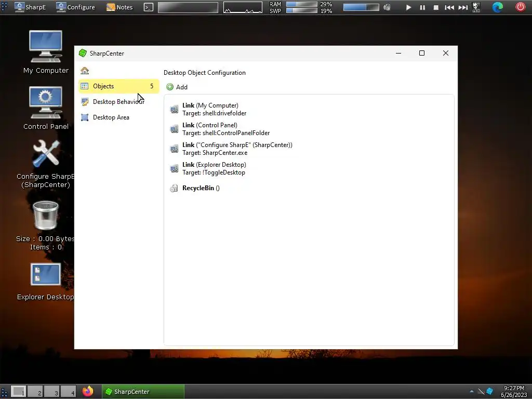
Task: Switch to virtual desktop 1
Action: [18, 392]
